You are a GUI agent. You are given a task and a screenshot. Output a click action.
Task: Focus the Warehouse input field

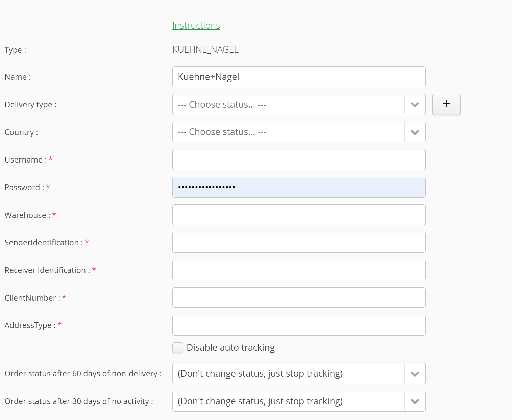pos(299,215)
